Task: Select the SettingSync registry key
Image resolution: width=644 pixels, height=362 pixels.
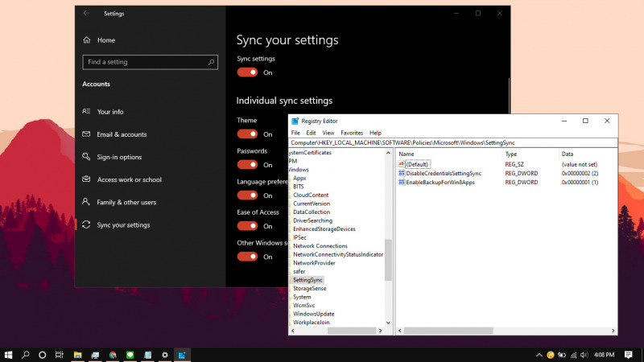Action: click(x=308, y=280)
